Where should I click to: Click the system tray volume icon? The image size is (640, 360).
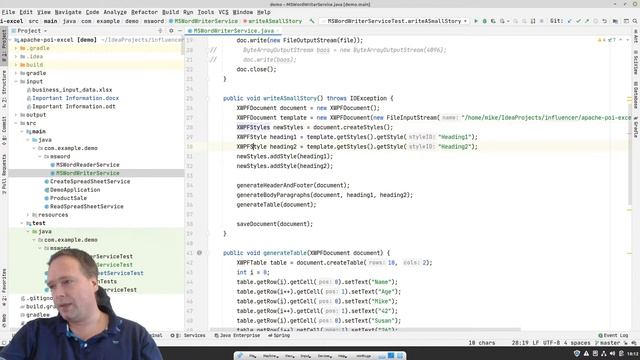612,353
